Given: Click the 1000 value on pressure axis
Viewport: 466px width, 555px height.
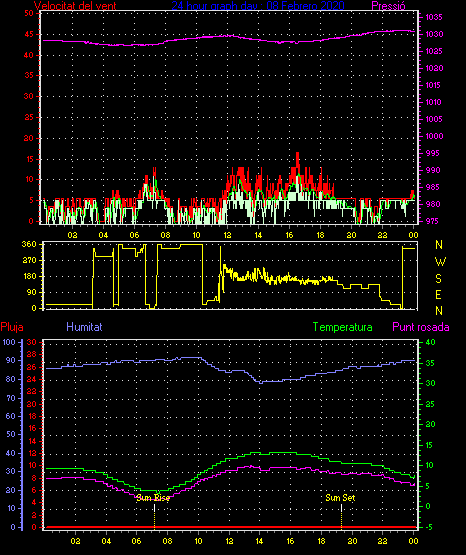Looking at the screenshot, I should pyautogui.click(x=434, y=136).
